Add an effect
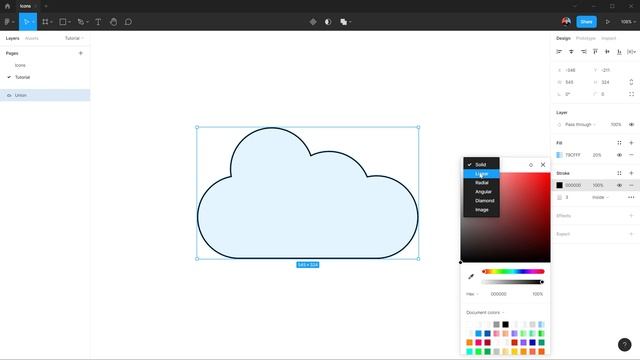Image resolution: width=640 pixels, height=360 pixels. [631, 216]
